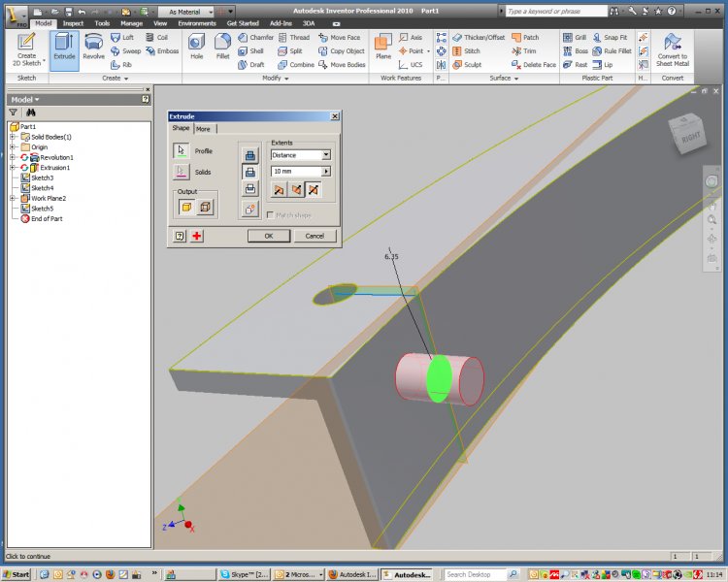This screenshot has width=728, height=582.
Task: Switch to More tab in Extrude dialog
Action: pos(203,129)
